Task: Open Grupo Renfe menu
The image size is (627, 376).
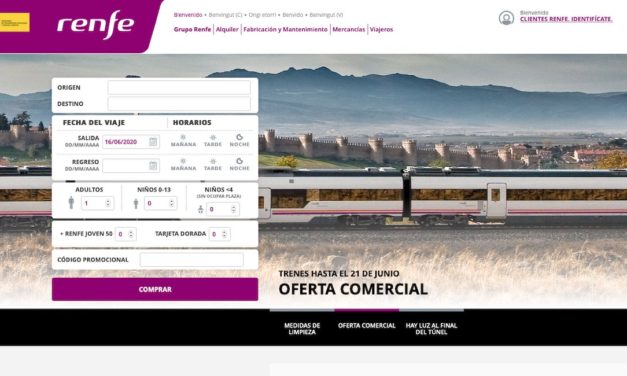Action: (x=192, y=29)
